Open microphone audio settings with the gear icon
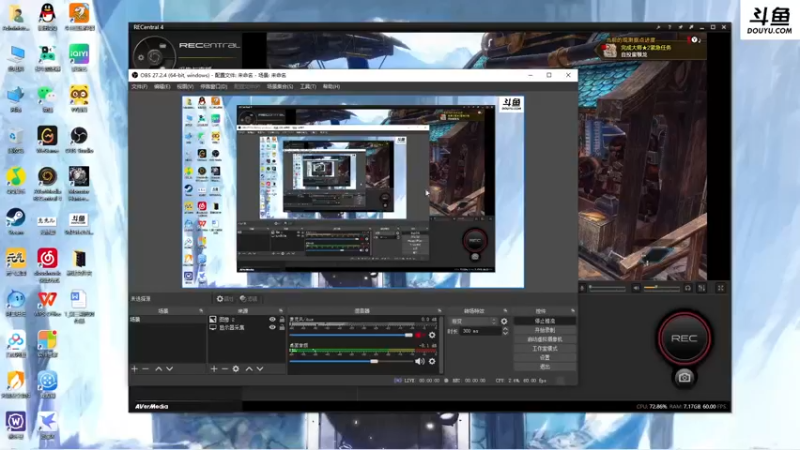This screenshot has height=450, width=800. [432, 335]
